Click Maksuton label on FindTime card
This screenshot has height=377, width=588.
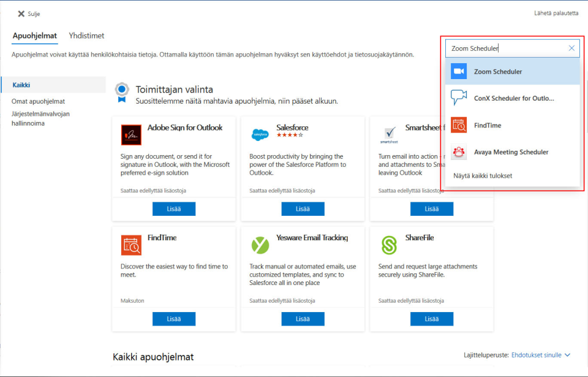132,301
